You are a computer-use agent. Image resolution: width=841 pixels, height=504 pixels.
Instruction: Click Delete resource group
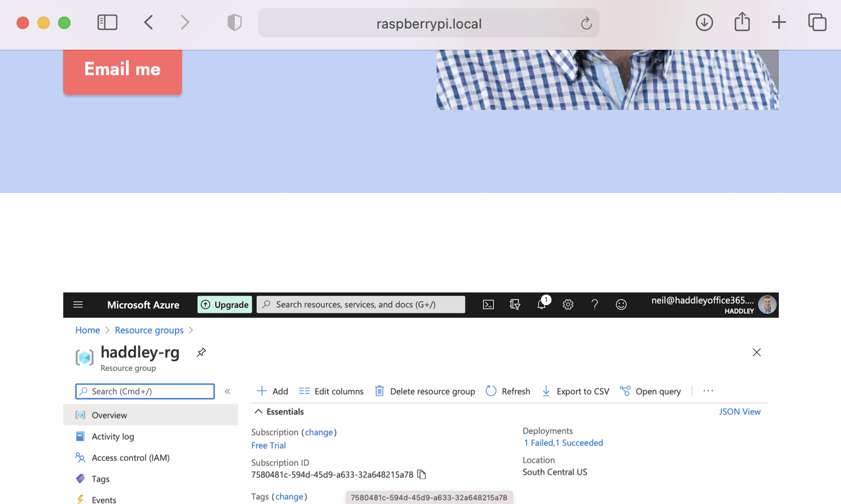(x=425, y=391)
